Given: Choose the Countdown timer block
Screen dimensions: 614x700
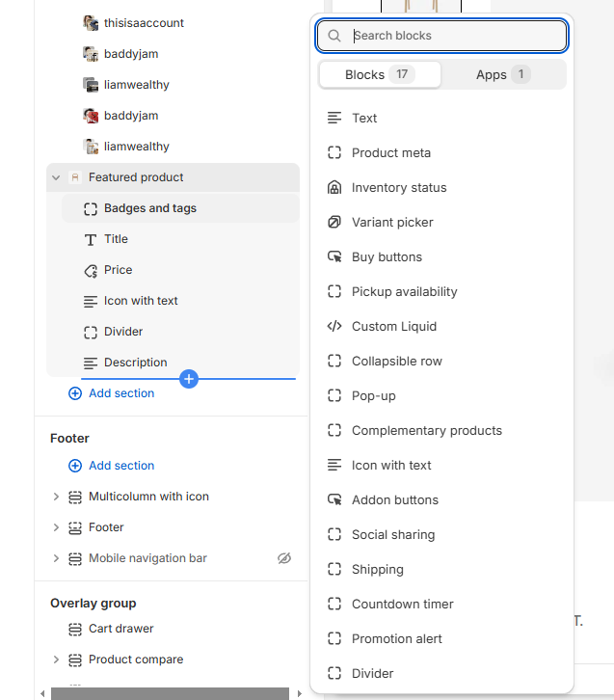Looking at the screenshot, I should pyautogui.click(x=441, y=604).
